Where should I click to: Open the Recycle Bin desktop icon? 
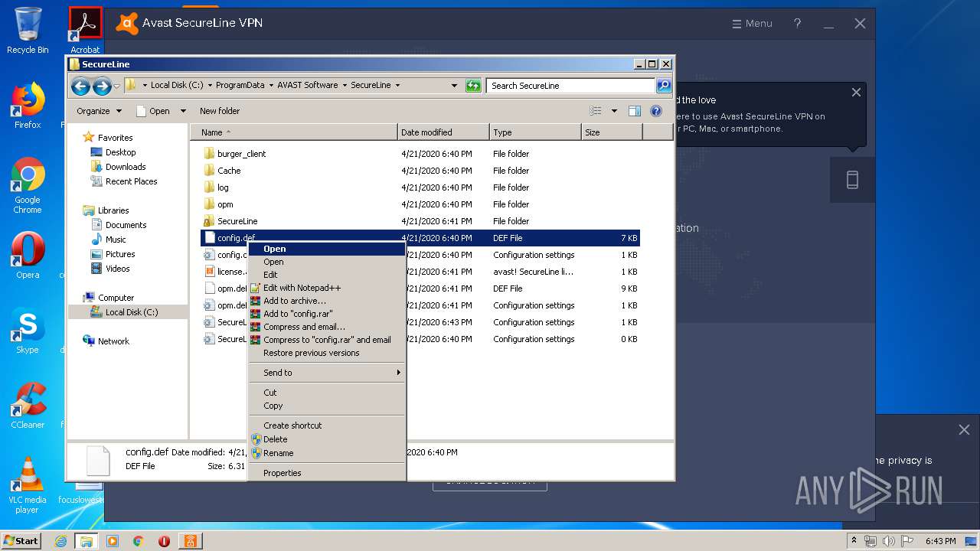28,31
